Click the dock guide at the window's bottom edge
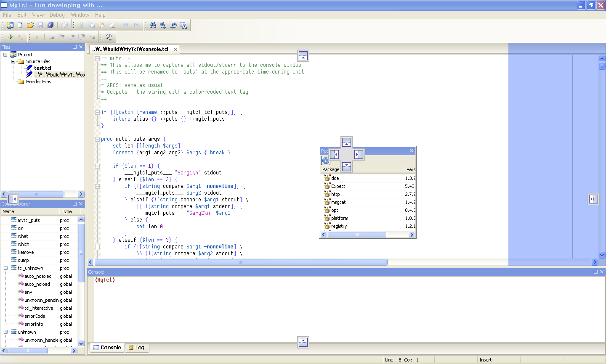Screen dimensions: 606x364 click(303, 342)
